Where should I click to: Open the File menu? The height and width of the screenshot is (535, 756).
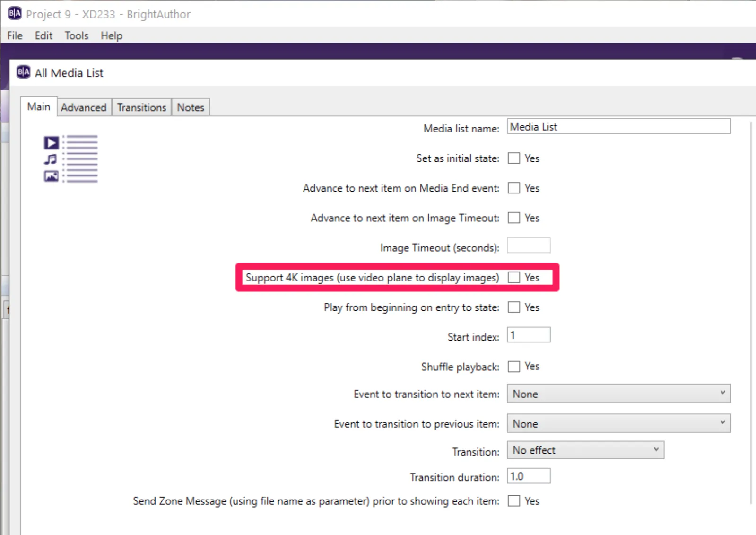coord(15,35)
